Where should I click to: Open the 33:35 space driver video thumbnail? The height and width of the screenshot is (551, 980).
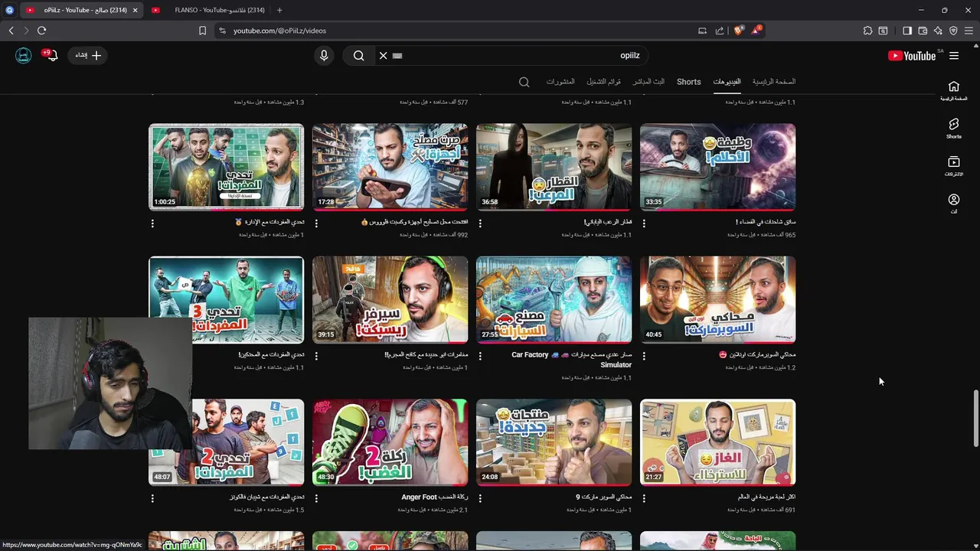pyautogui.click(x=717, y=166)
